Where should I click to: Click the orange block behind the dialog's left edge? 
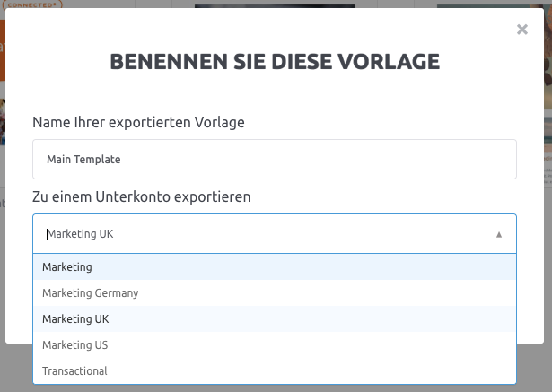[3, 50]
